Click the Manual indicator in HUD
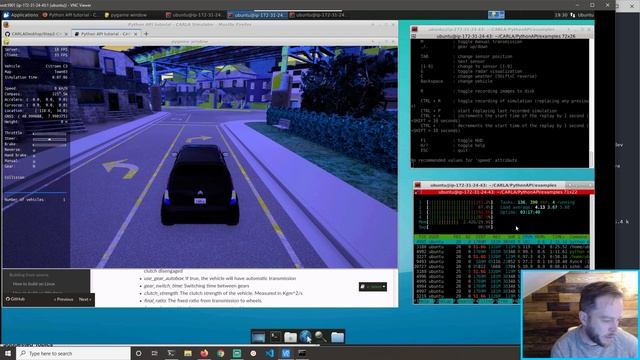Viewport: 640px width, 360px height. click(x=34, y=161)
